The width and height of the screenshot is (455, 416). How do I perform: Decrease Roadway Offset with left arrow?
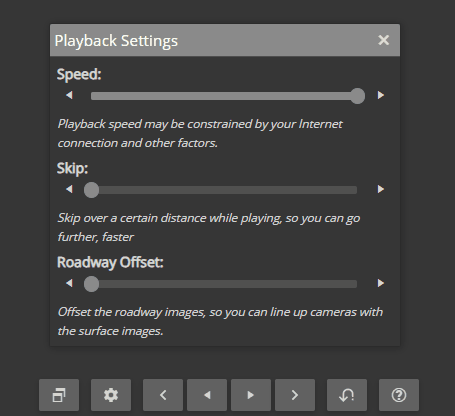69,283
